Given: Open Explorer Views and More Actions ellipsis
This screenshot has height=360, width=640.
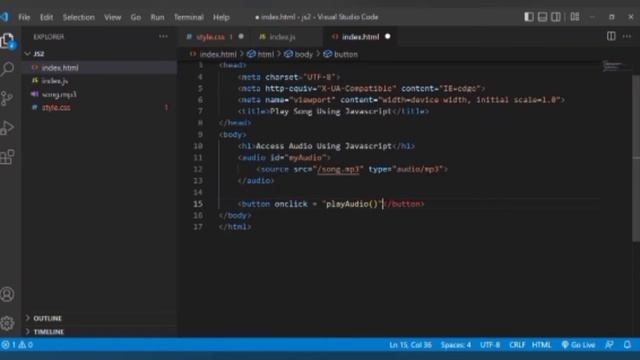Looking at the screenshot, I should pyautogui.click(x=163, y=36).
